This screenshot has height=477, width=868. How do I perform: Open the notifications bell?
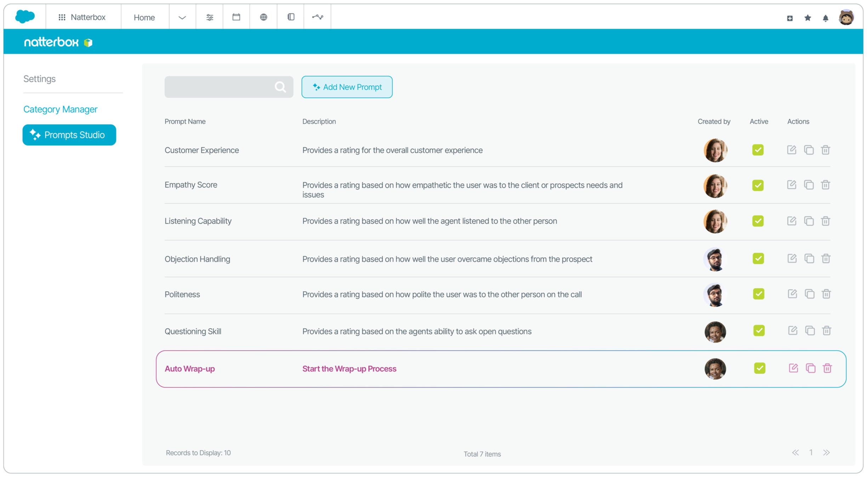tap(826, 18)
